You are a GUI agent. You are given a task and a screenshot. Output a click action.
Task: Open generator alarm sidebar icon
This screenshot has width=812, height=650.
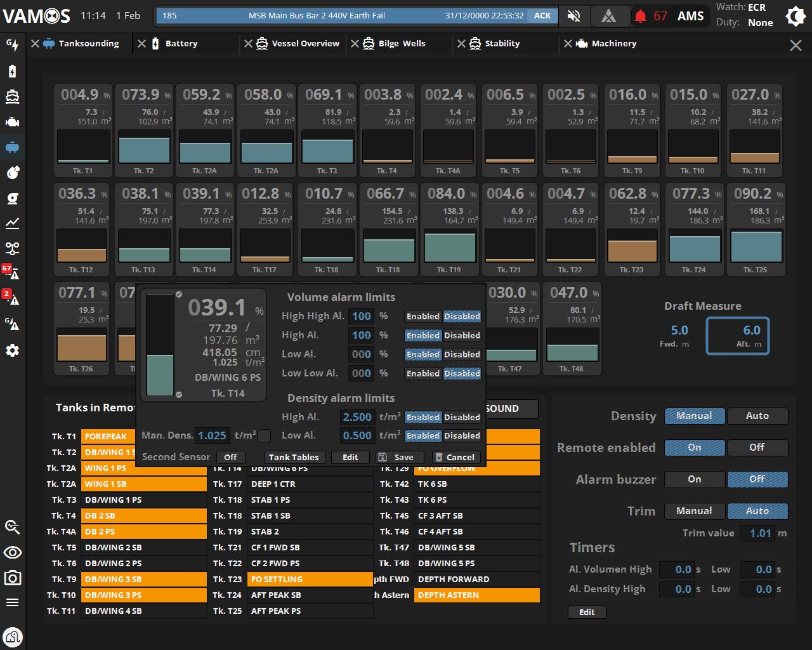(12, 324)
